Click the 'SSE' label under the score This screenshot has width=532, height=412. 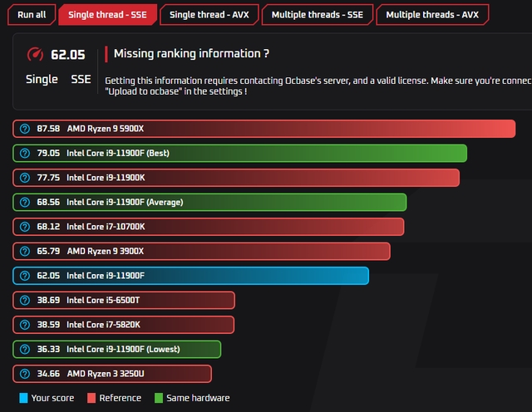[81, 80]
